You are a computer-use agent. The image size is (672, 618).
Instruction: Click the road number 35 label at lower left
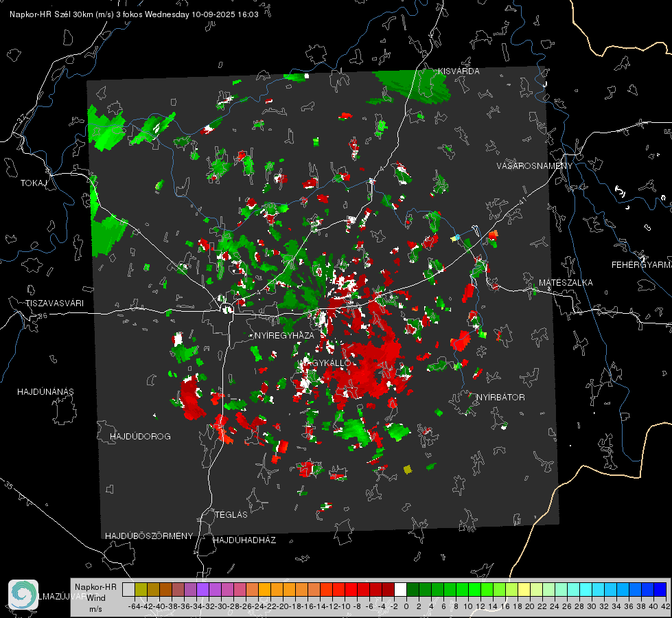pyautogui.click(x=9, y=485)
